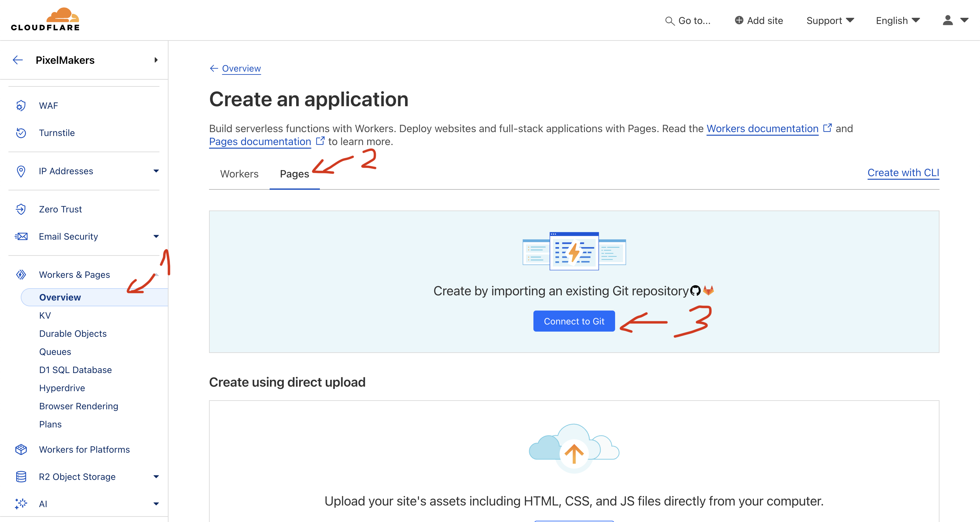Click the Git repository browser illustration

(574, 251)
